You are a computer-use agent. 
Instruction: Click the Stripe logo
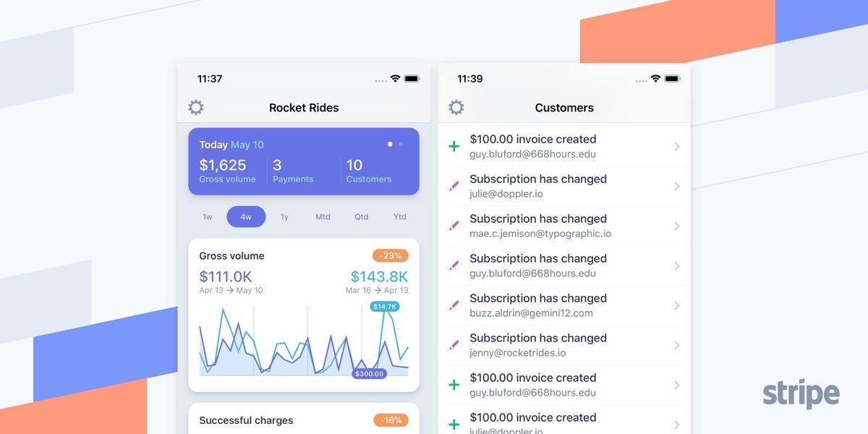click(801, 394)
